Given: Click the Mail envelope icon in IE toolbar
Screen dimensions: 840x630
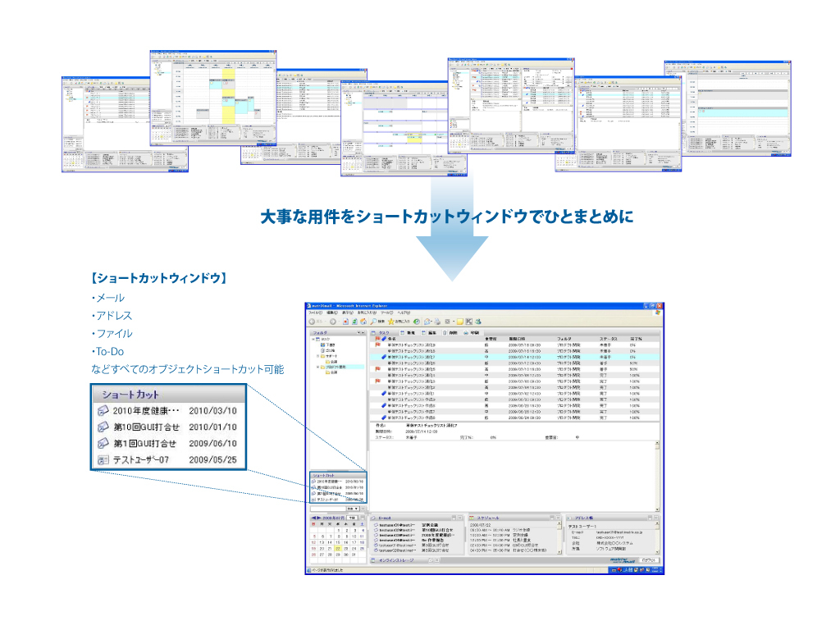Looking at the screenshot, I should coord(427,322).
